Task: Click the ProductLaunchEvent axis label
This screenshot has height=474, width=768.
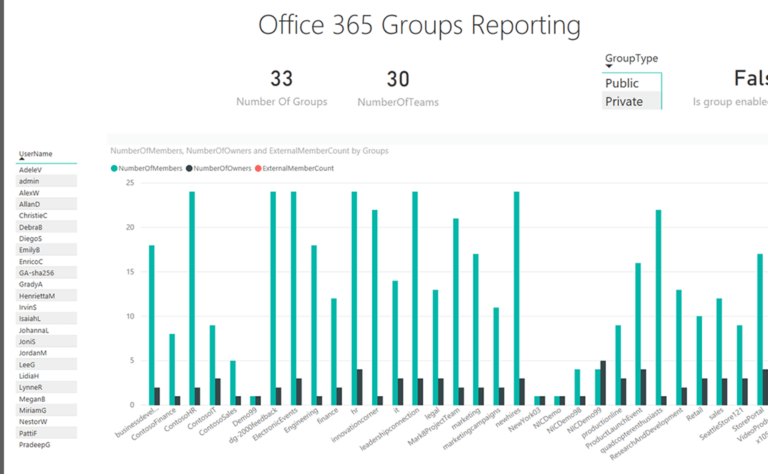Action: [613, 428]
